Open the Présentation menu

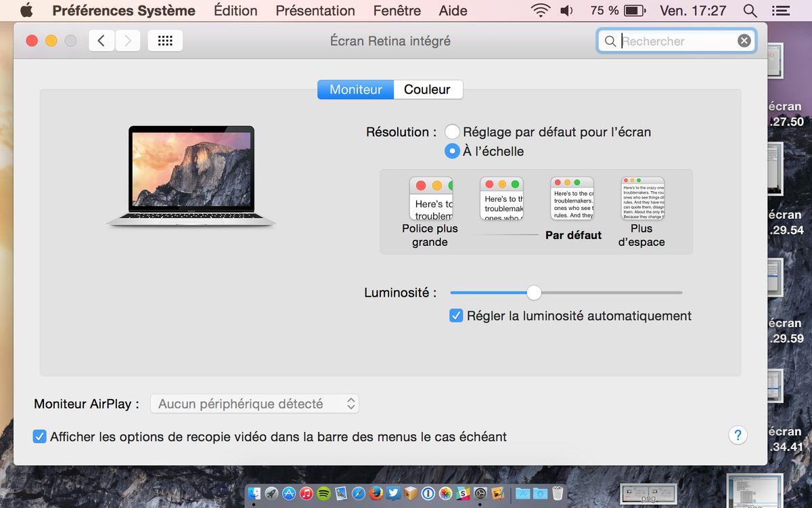(x=315, y=11)
